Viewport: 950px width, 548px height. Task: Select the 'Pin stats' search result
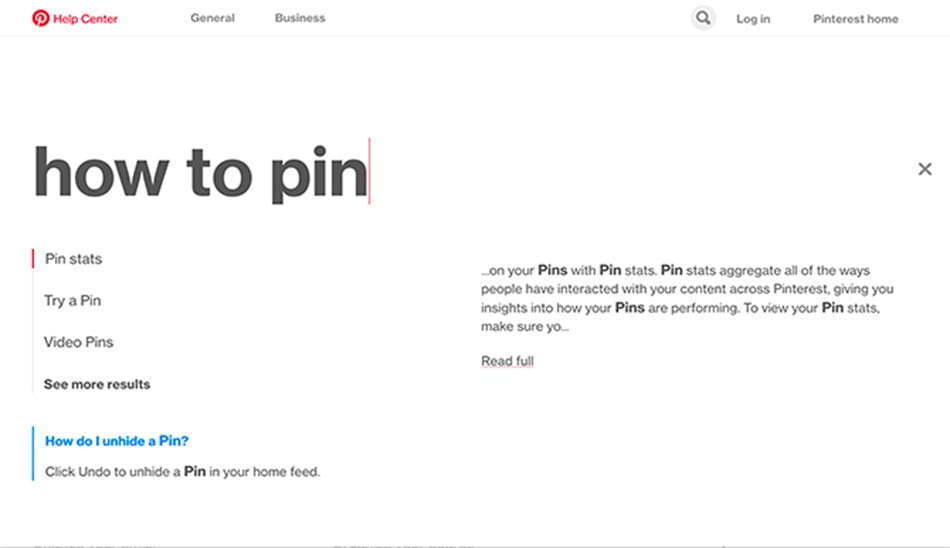(x=73, y=259)
